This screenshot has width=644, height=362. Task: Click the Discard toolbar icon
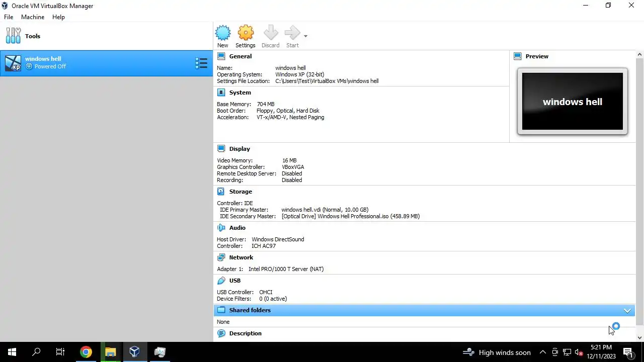271,33
